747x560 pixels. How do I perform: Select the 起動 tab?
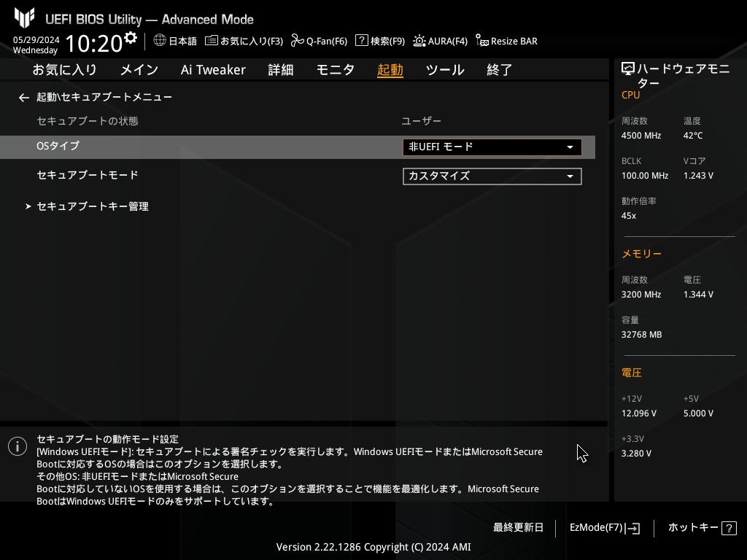pyautogui.click(x=390, y=70)
